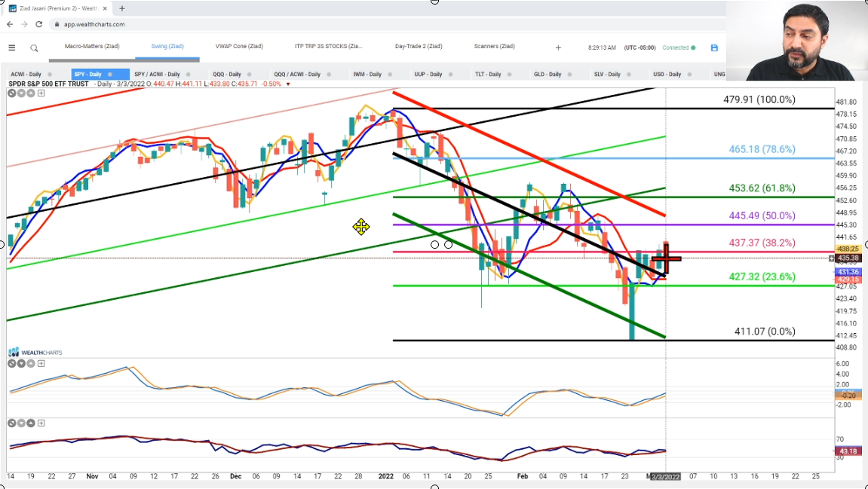868x489 pixels.
Task: Click the 435.38 price tag on the axis
Action: 848,258
